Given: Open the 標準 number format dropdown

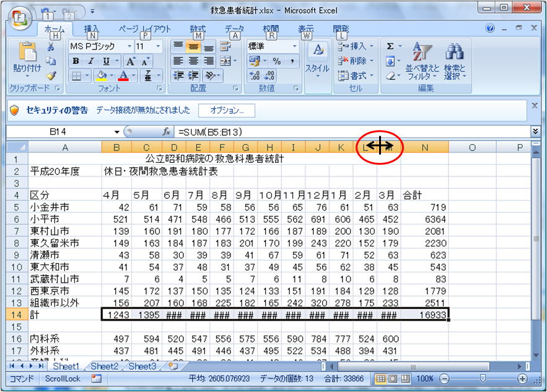Looking at the screenshot, I should click(295, 46).
